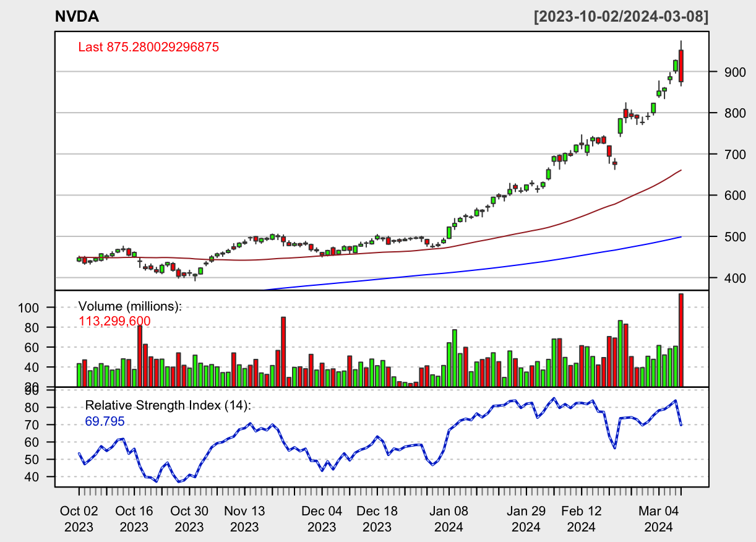
Task: Click the 400 price axis label
Action: (734, 278)
